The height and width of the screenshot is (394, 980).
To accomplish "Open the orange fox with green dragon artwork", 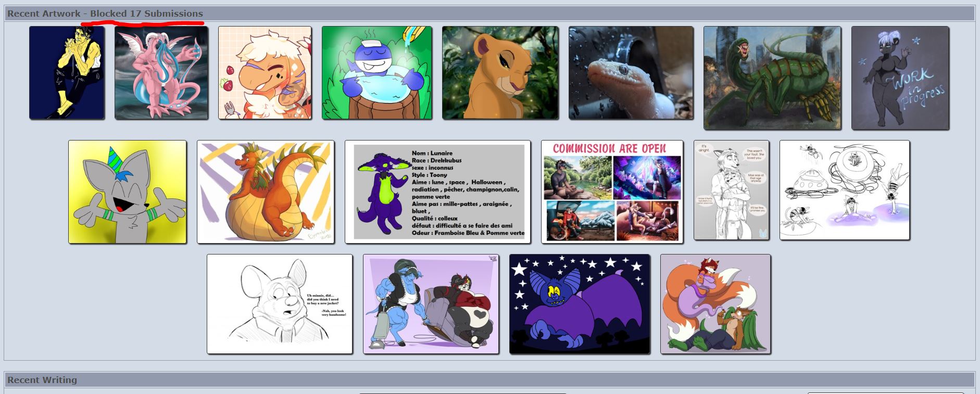I will tap(715, 304).
